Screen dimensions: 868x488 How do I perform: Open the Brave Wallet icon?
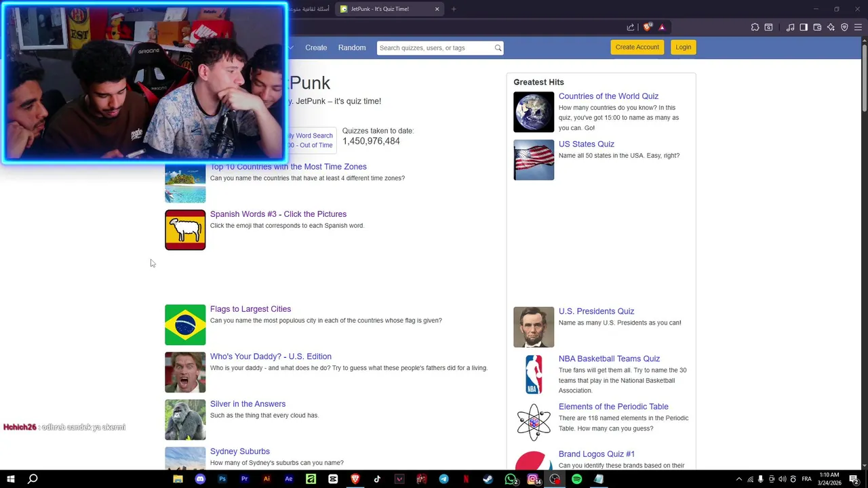(x=817, y=27)
